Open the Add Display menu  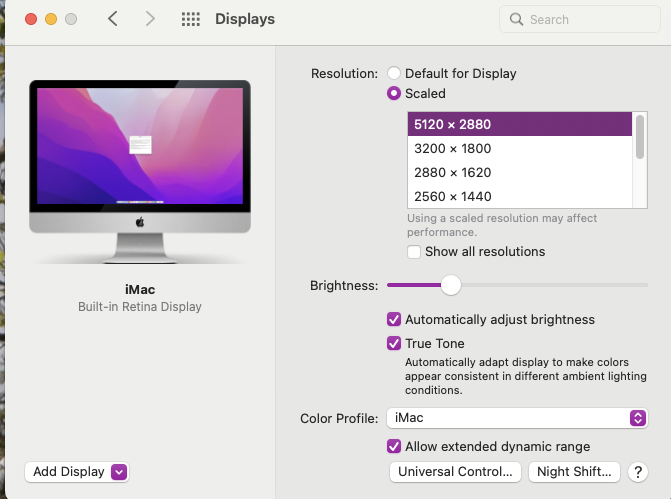(x=77, y=472)
